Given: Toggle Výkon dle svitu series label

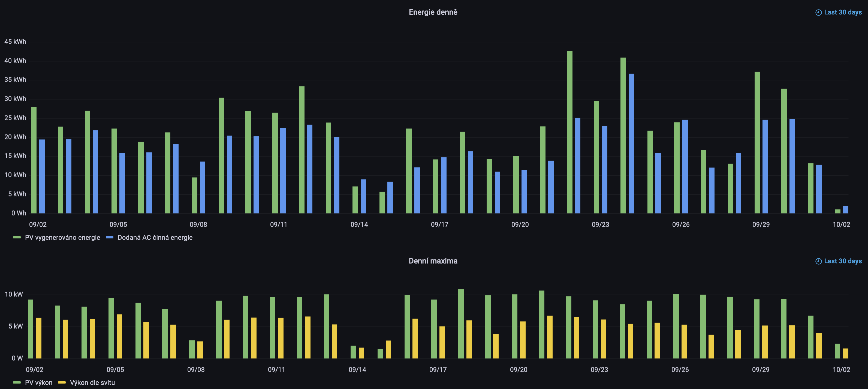Looking at the screenshot, I should (x=92, y=383).
